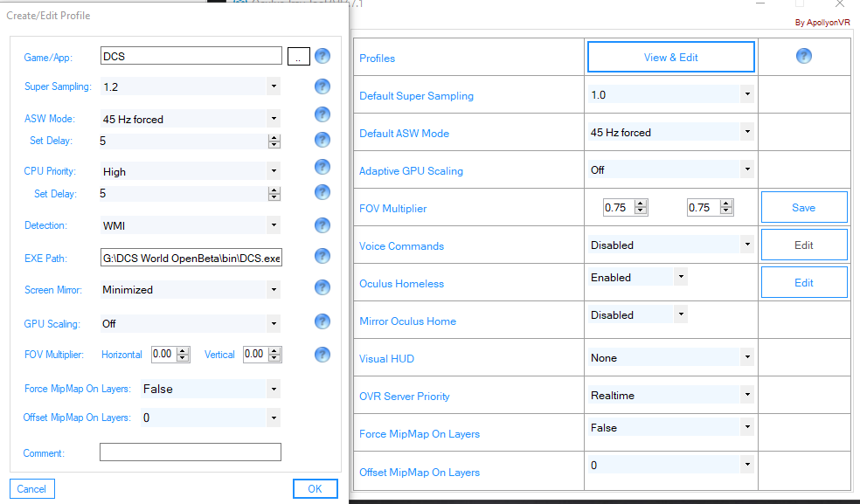Click into the EXE Path field
860x504 pixels.
coord(191,258)
